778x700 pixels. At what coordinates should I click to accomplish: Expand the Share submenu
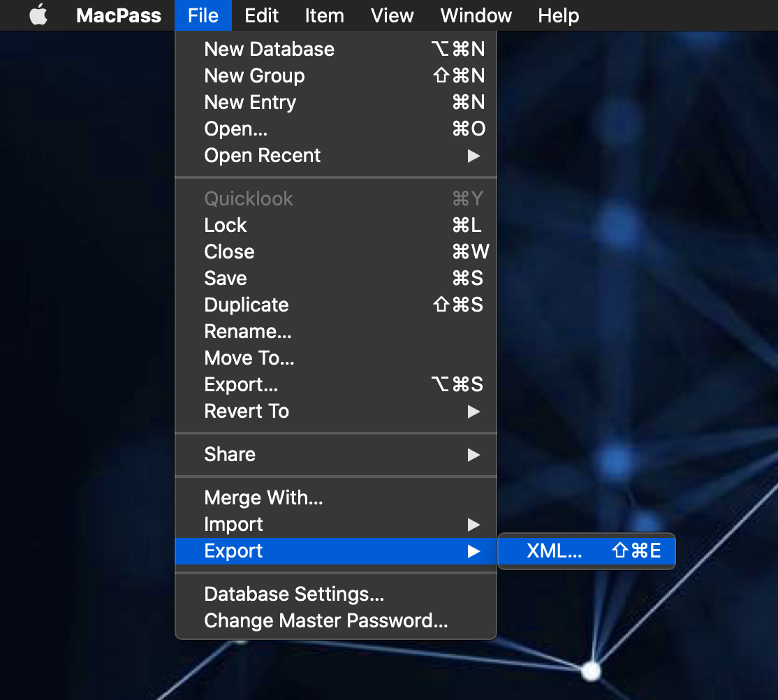(230, 454)
